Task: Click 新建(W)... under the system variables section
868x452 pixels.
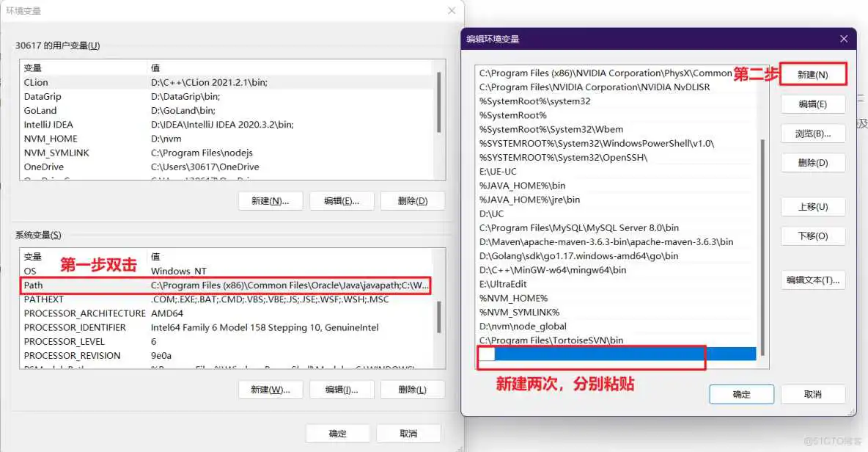Action: [269, 389]
